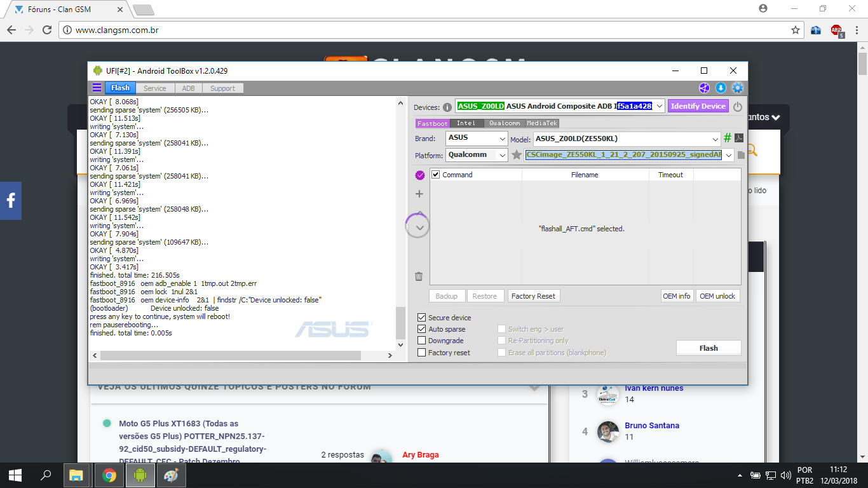Click the Identify Device button
The height and width of the screenshot is (488, 868).
(x=698, y=106)
